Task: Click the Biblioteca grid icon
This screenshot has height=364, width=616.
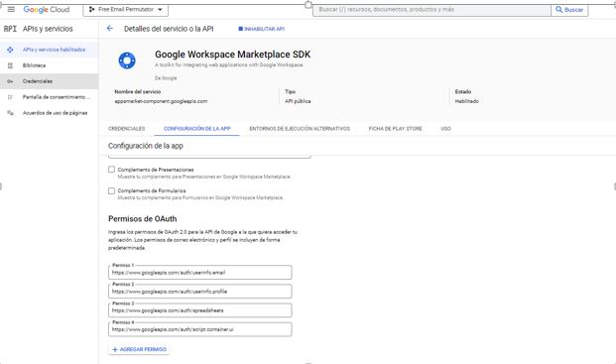Action: [x=10, y=65]
